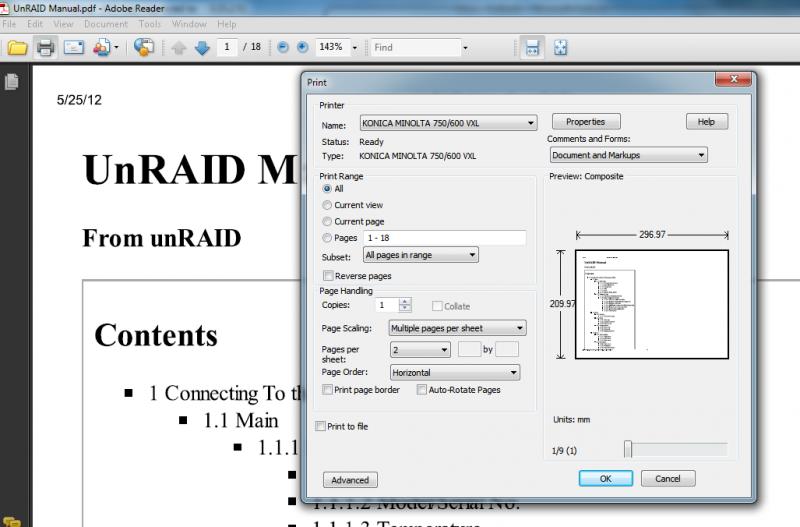The image size is (800, 527).
Task: Open the File menu
Action: click(9, 23)
